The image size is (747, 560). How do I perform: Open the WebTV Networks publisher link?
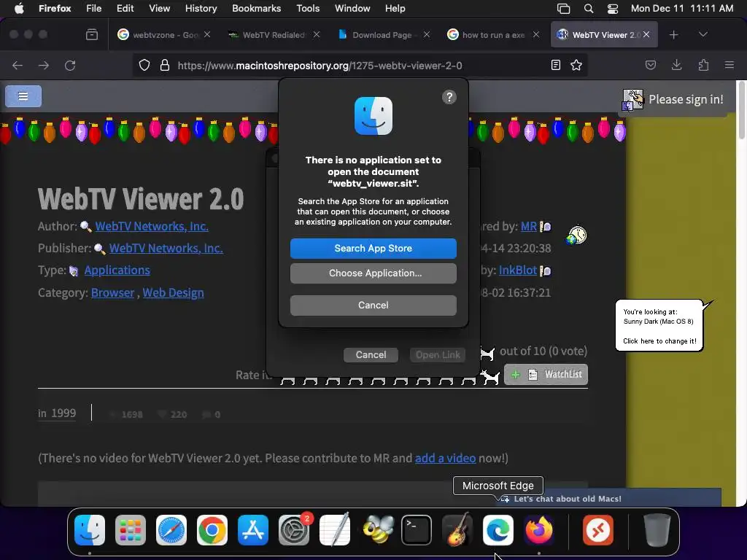click(x=166, y=248)
